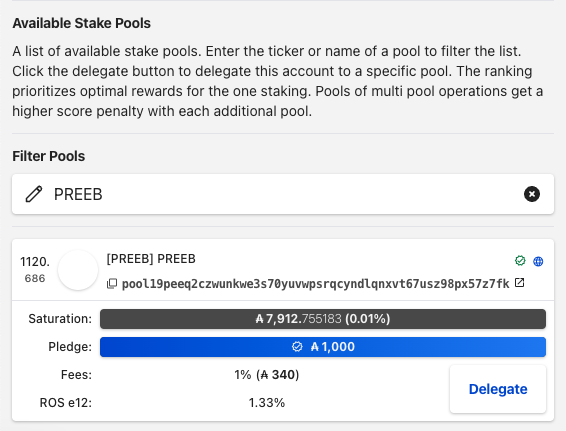Clear the PREEB filter text
The width and height of the screenshot is (566, 431).
[531, 194]
